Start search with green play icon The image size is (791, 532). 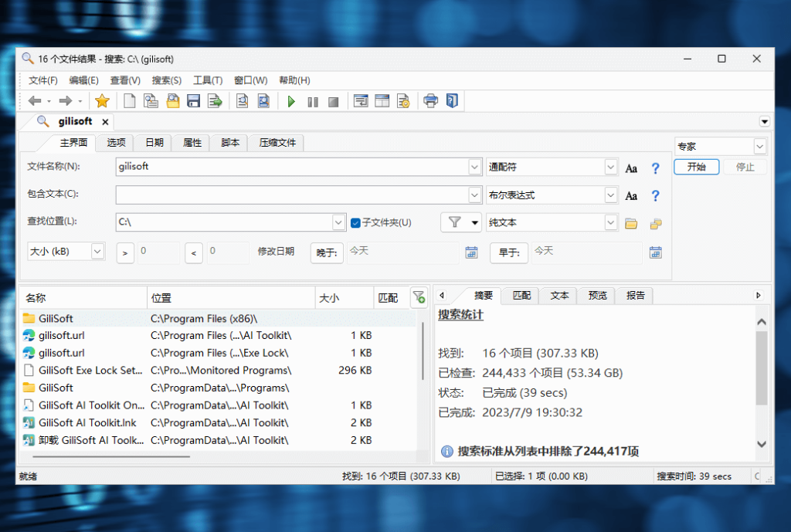291,101
